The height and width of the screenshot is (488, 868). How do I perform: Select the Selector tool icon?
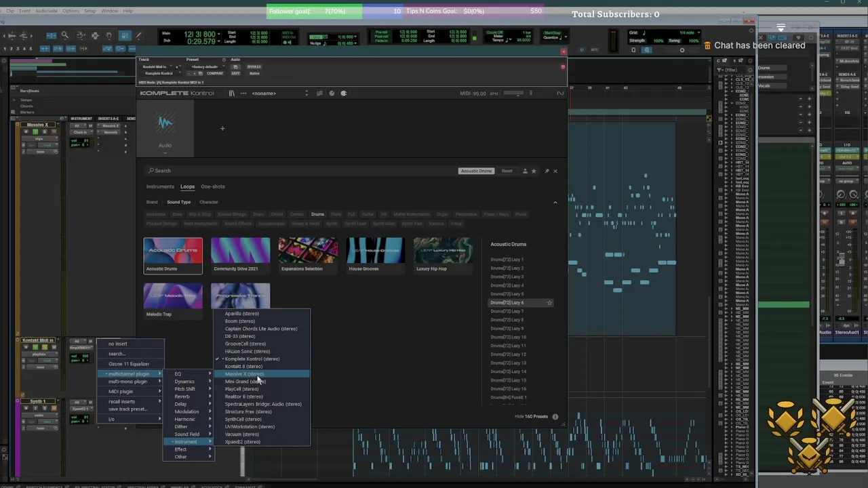click(x=96, y=35)
